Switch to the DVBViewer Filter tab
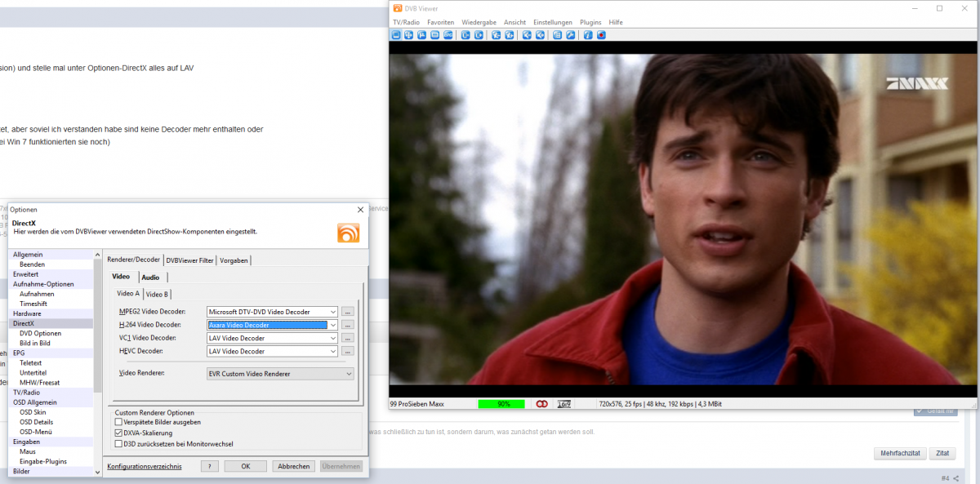This screenshot has height=484, width=980. (189, 260)
